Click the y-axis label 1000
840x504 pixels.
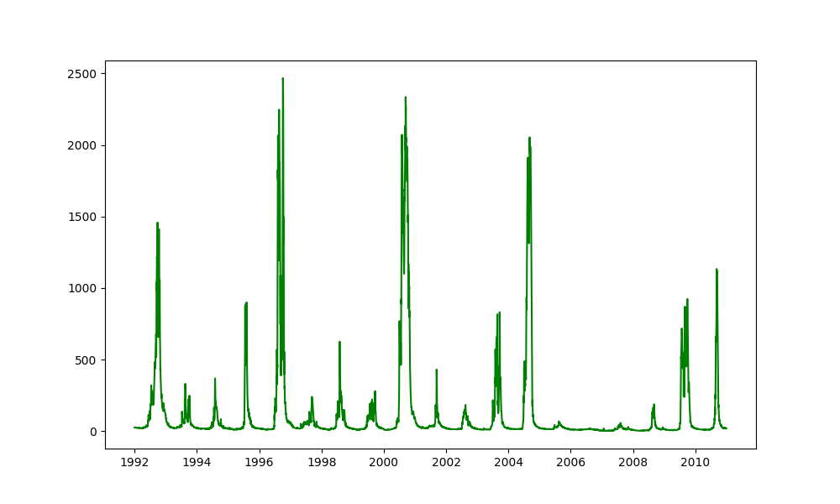click(82, 289)
